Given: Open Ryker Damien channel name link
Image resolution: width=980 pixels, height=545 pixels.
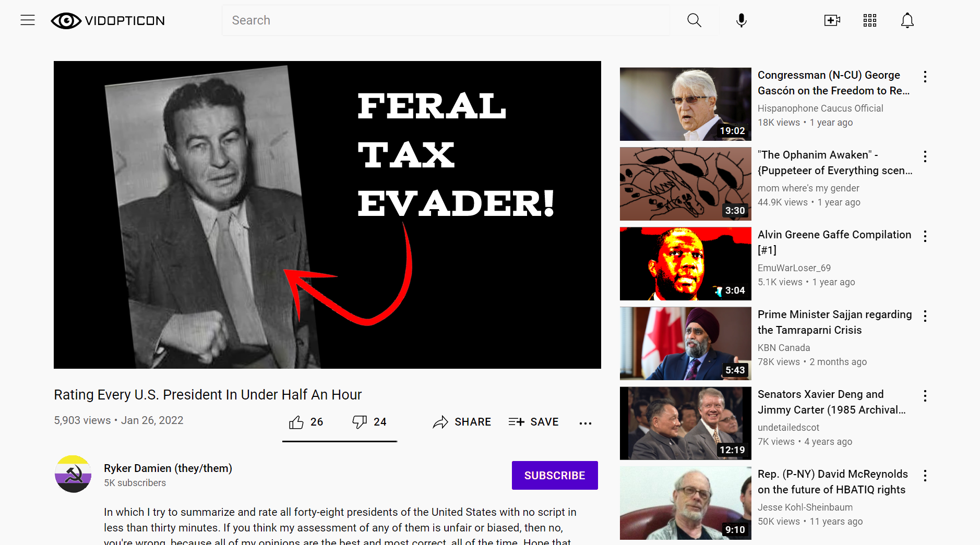Looking at the screenshot, I should click(168, 468).
